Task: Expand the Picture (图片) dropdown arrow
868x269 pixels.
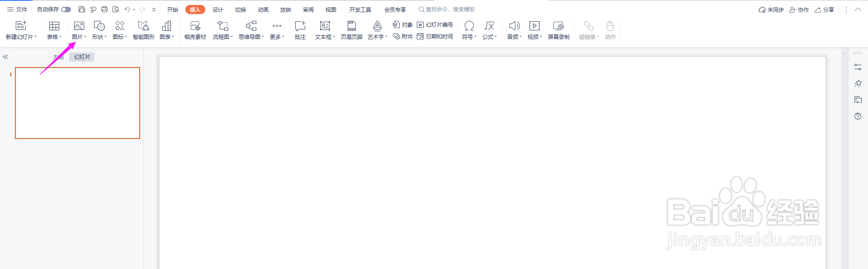Action: [x=85, y=37]
